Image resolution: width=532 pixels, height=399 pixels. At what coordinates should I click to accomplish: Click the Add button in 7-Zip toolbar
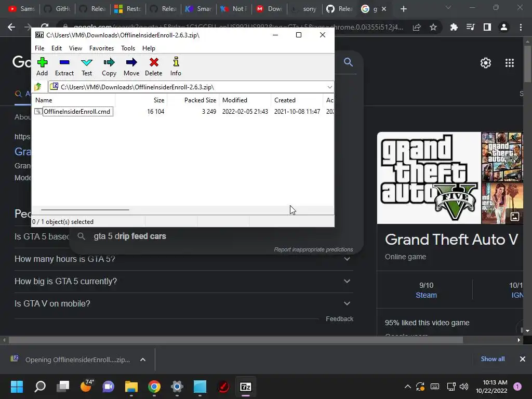click(42, 67)
